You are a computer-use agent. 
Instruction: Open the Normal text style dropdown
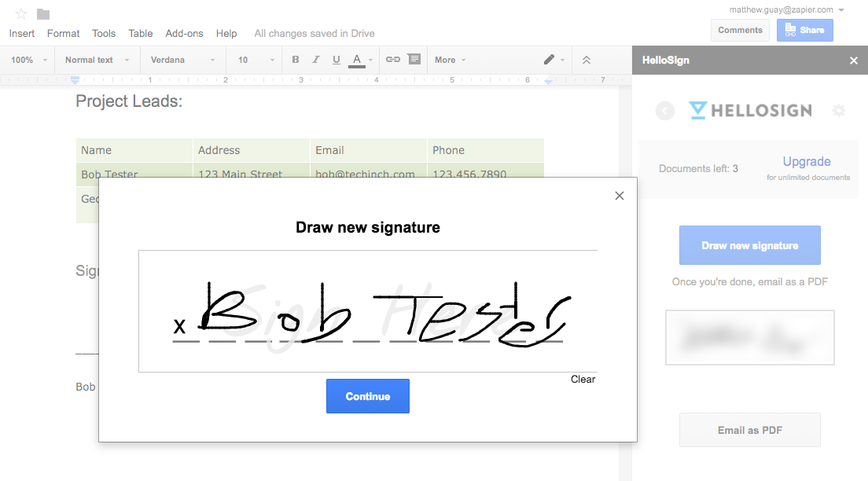pos(96,60)
